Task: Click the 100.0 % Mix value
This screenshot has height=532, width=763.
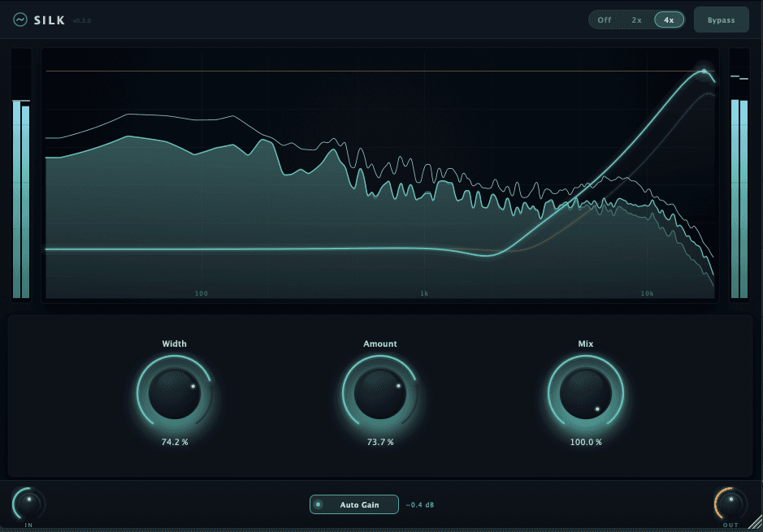Action: click(586, 443)
